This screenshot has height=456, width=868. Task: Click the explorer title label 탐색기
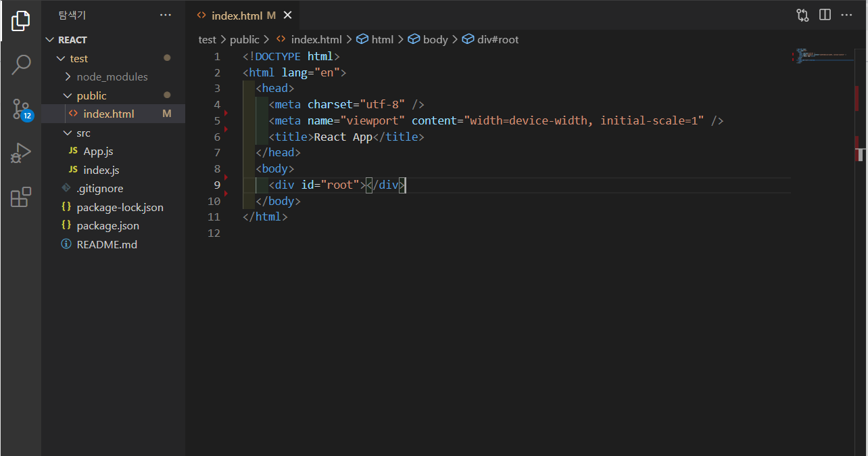72,15
